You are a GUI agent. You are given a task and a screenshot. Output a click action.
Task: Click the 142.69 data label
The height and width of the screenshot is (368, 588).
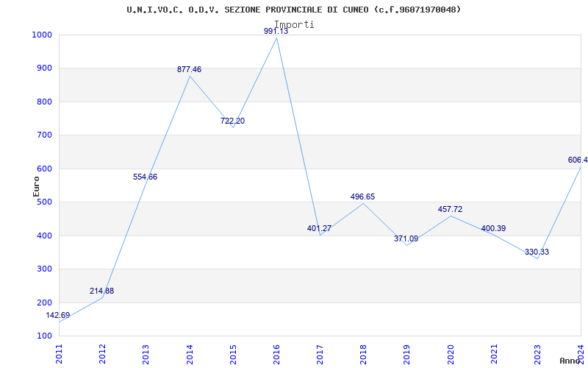click(x=58, y=316)
